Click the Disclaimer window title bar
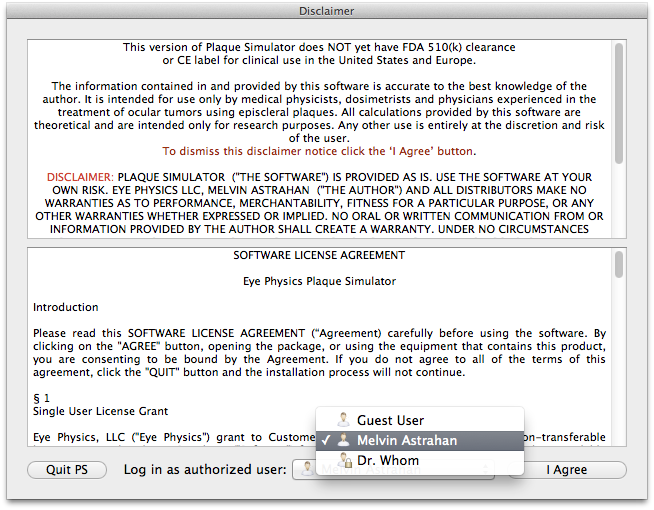 click(x=326, y=11)
